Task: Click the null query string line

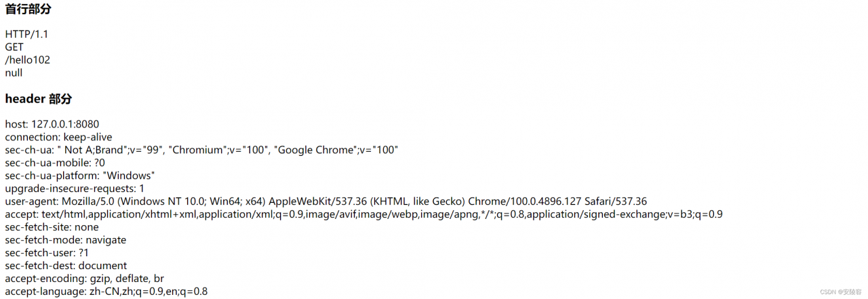Action: pyautogui.click(x=14, y=73)
